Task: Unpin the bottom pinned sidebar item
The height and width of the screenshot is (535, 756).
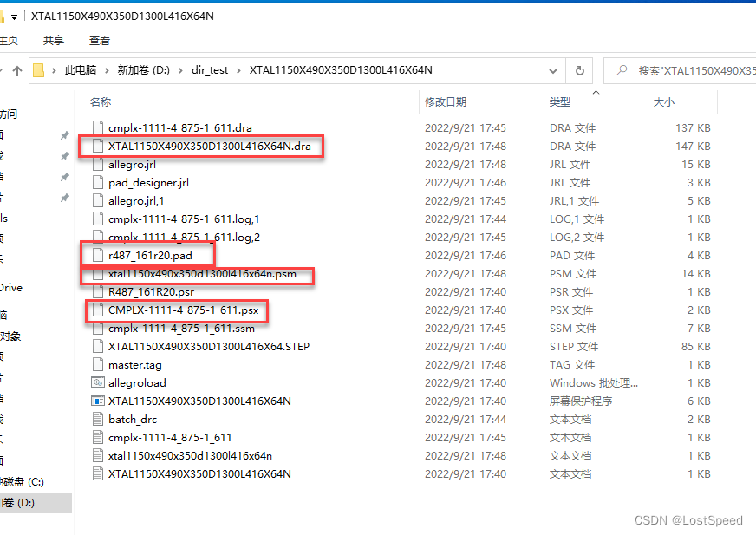Action: (63, 198)
